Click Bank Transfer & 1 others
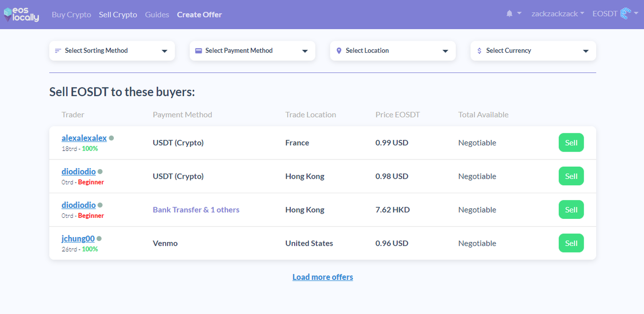The height and width of the screenshot is (314, 644). (x=196, y=210)
